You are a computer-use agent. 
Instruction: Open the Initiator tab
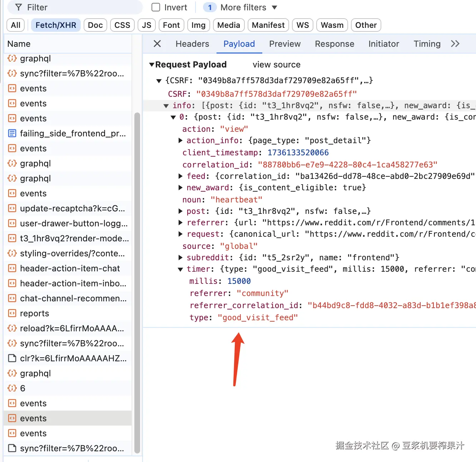click(x=384, y=44)
